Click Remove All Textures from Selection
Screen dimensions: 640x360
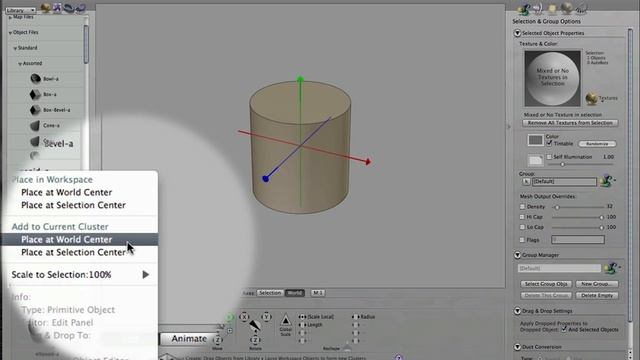[x=570, y=123]
